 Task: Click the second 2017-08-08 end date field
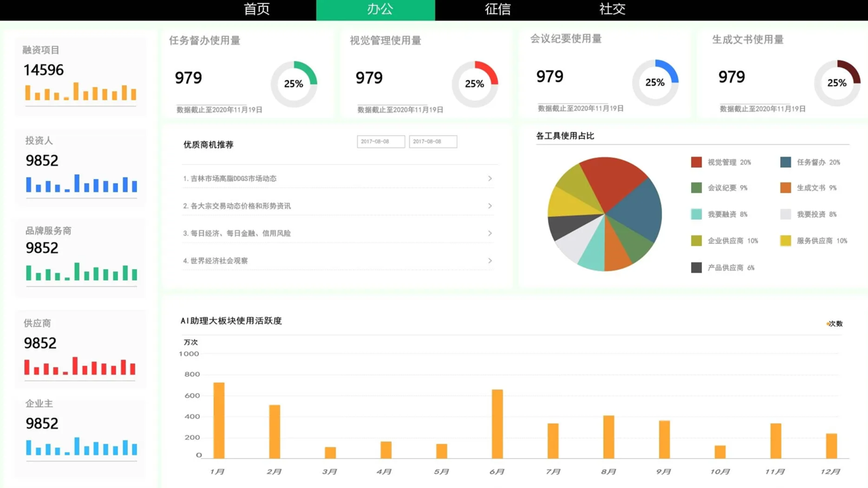433,142
